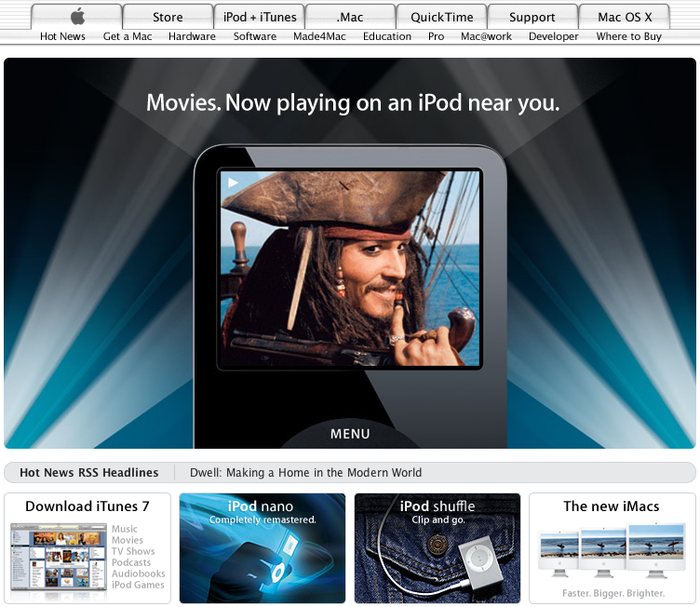
Task: Open the Store tab
Action: (168, 17)
